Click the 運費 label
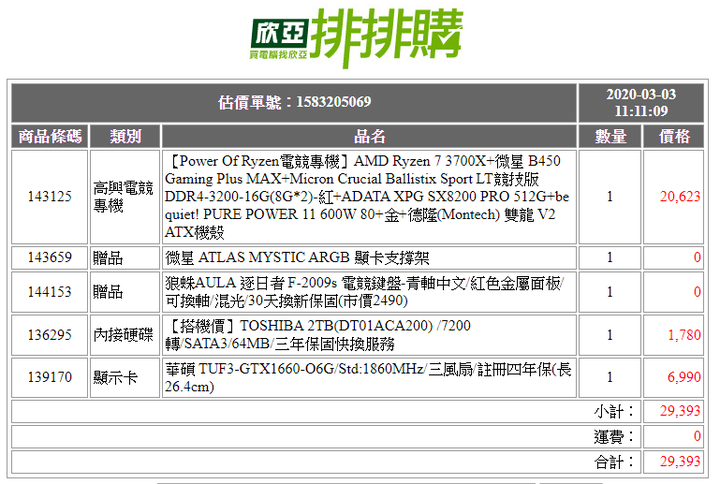 click(614, 436)
